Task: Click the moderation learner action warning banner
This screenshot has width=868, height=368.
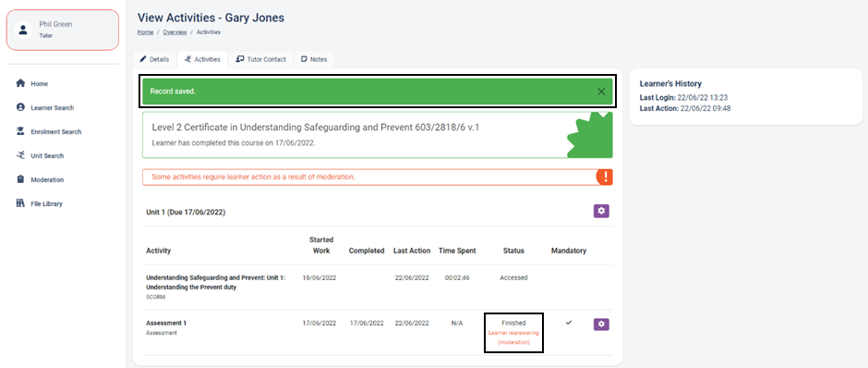Action: click(378, 177)
